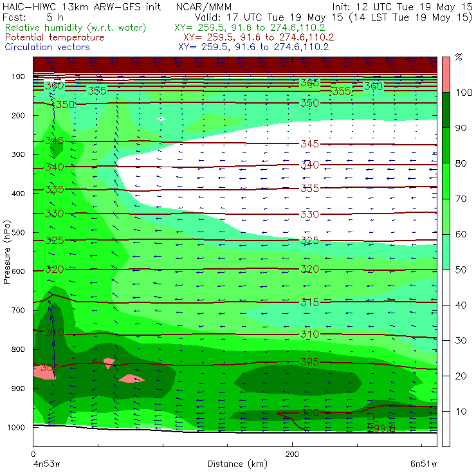Select the green 'XY= 259.5, 91.6 to 274.6,110.2' line
The image size is (476, 476).
pyautogui.click(x=250, y=28)
